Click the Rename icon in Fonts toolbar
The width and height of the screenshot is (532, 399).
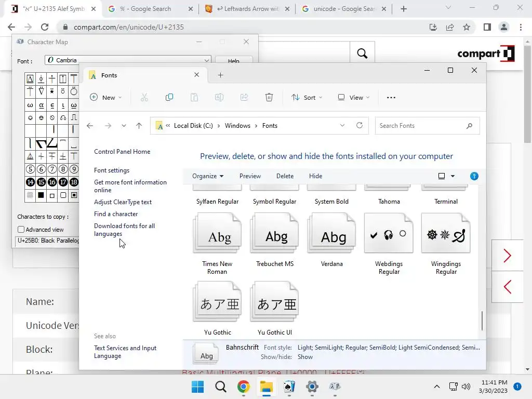coord(219,98)
